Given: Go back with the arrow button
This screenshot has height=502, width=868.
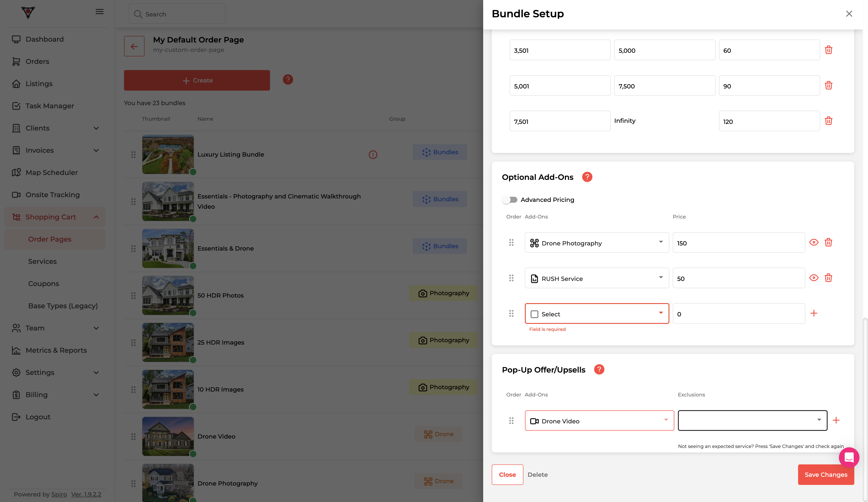Looking at the screenshot, I should [134, 46].
